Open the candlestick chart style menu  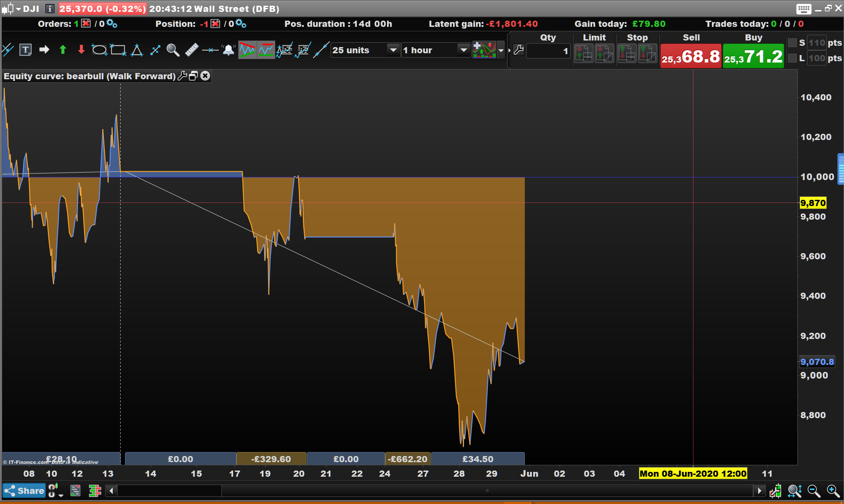point(11,8)
